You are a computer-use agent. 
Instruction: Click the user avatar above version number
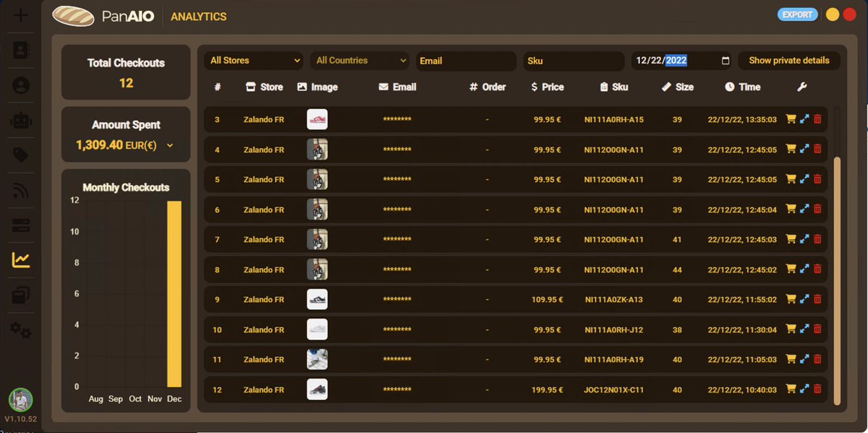tap(20, 400)
